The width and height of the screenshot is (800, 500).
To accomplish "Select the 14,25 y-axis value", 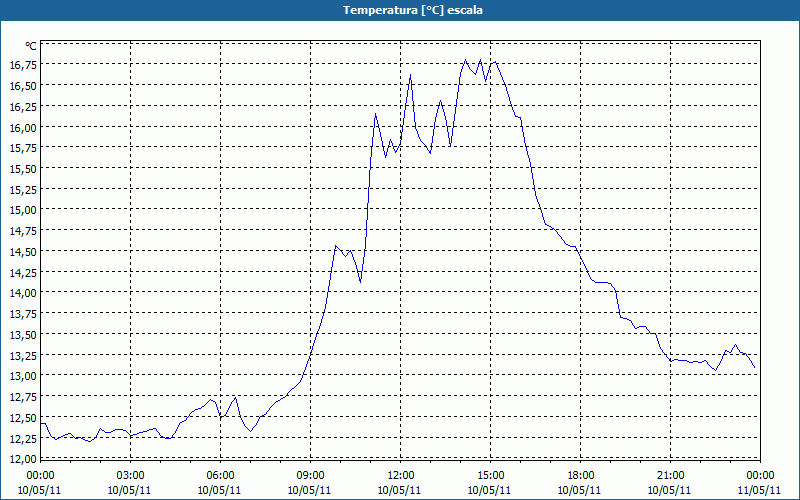I will [x=23, y=272].
